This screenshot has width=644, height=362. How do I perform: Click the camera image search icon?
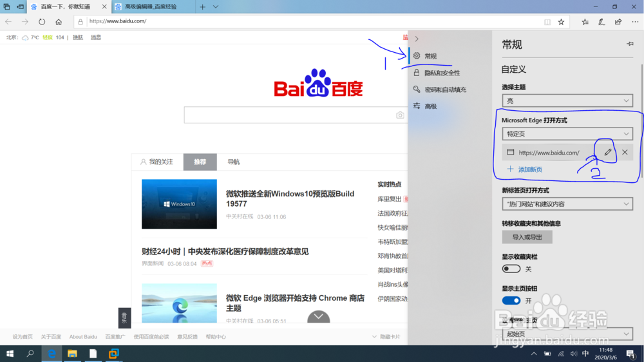400,115
